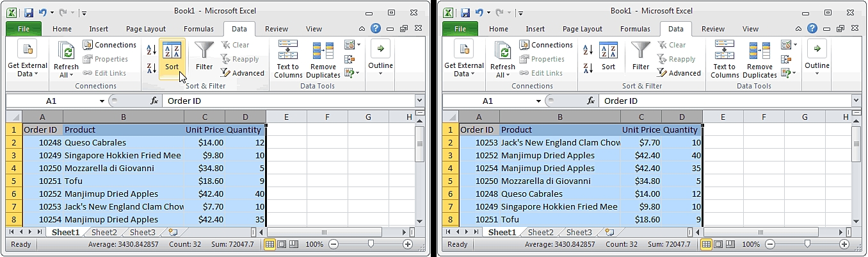This screenshot has height=257, width=868.
Task: Click Connections in right window ribbon
Action: click(546, 45)
